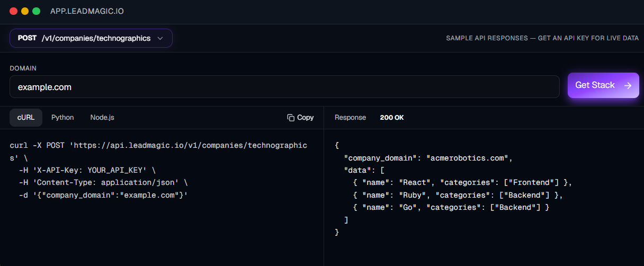
Task: Click the copy icon next to Copy
Action: coord(291,118)
